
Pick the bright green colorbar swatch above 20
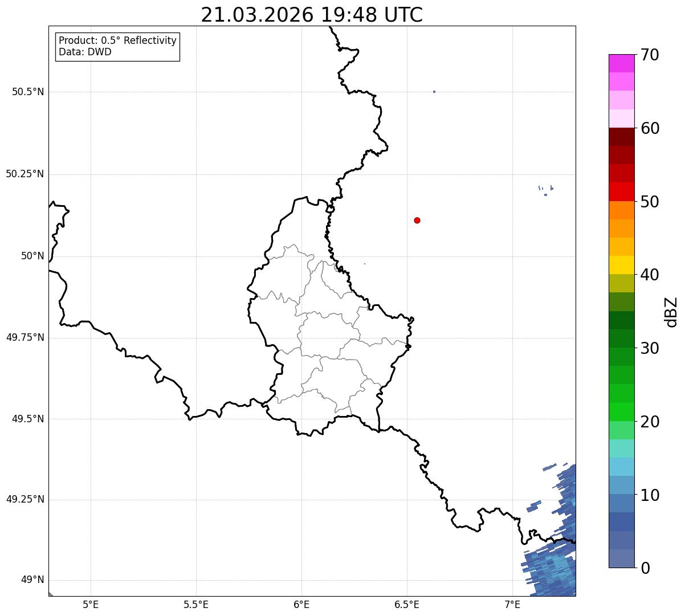[621, 411]
